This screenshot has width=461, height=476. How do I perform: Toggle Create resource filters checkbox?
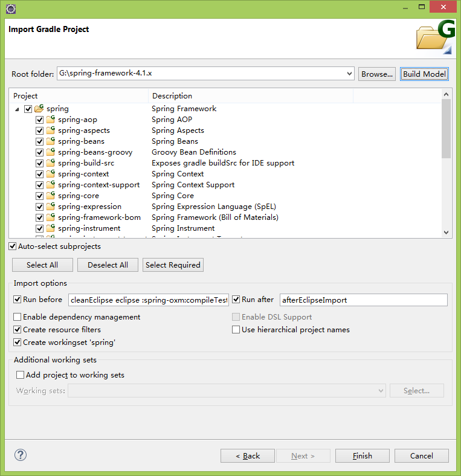18,330
